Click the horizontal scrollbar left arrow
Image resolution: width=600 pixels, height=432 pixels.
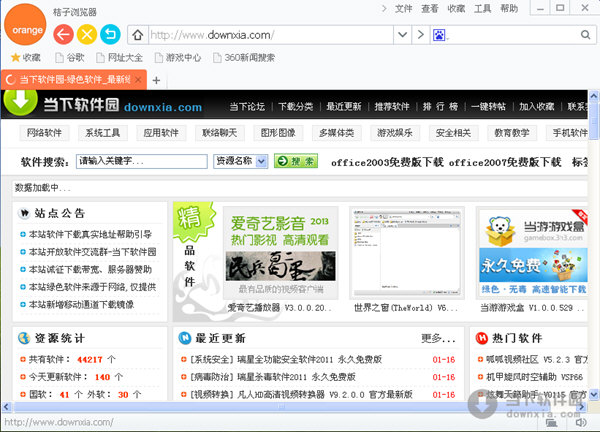click(6, 407)
